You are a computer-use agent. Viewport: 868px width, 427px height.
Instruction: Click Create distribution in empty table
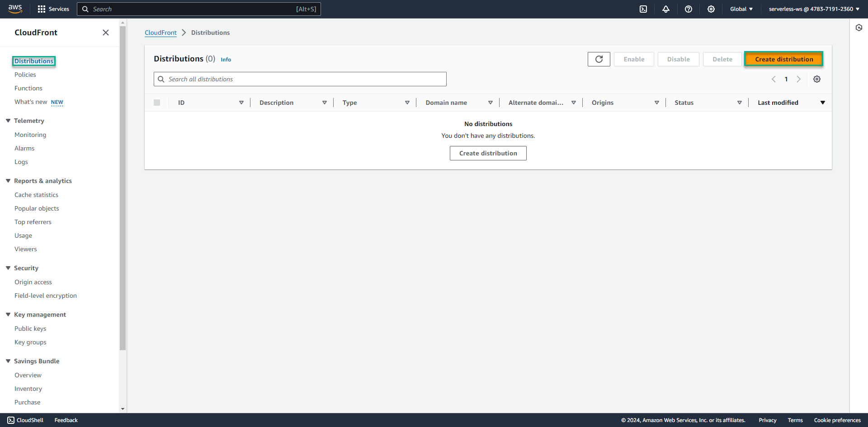[x=488, y=153]
